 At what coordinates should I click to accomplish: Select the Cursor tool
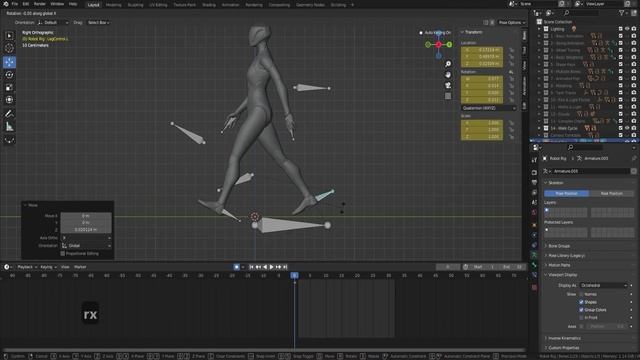(x=9, y=48)
